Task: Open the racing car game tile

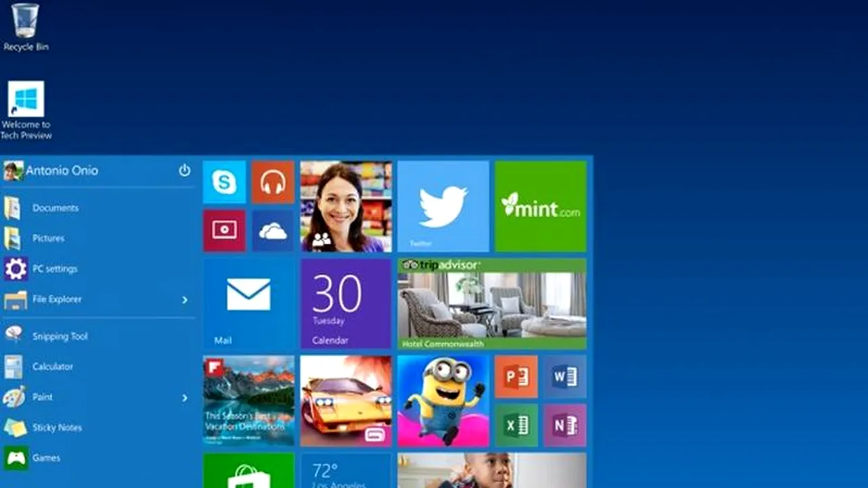Action: (x=346, y=401)
